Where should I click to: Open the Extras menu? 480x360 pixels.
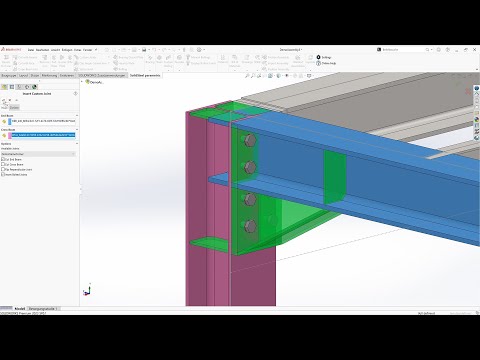tap(78, 50)
